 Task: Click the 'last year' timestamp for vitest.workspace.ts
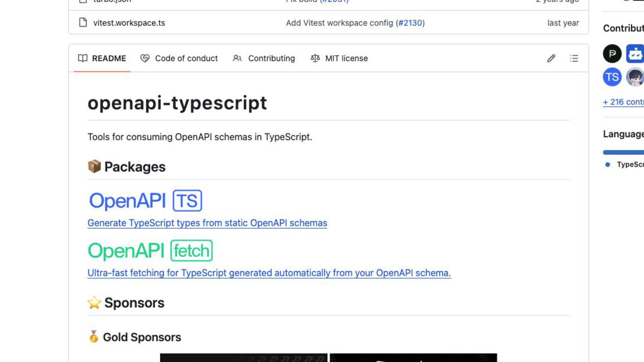563,23
